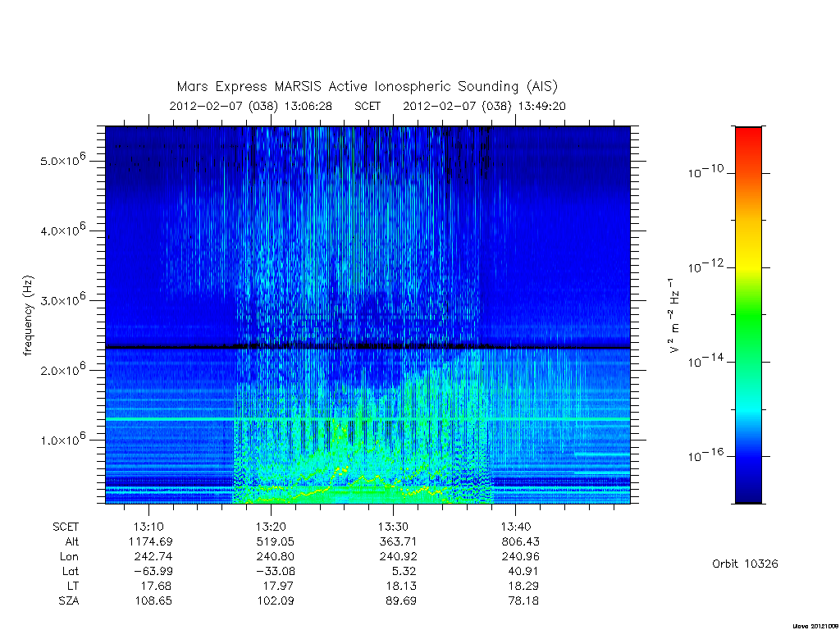
Task: Click the '5.0×10^6' frequency tick label
Action: (62, 160)
